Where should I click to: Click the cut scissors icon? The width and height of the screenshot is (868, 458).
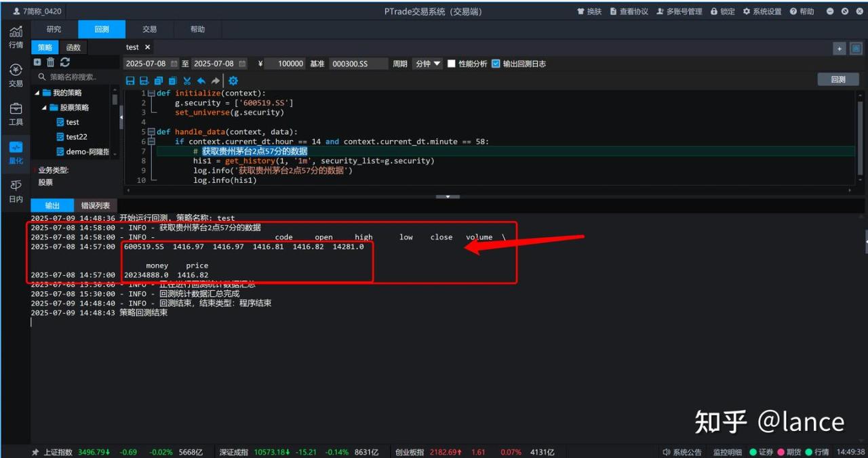click(187, 81)
